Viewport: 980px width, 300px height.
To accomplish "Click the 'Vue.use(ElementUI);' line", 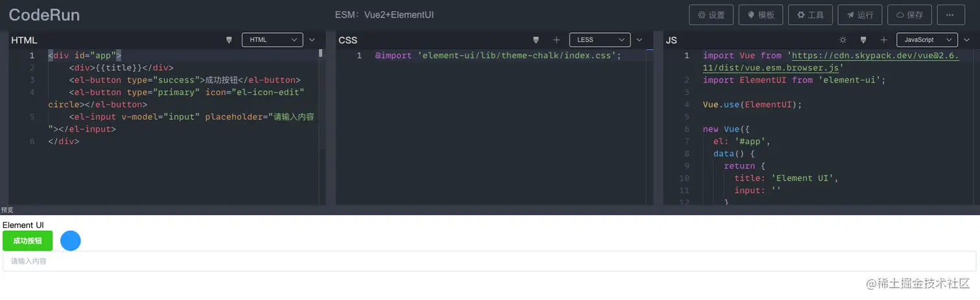I will [x=752, y=104].
